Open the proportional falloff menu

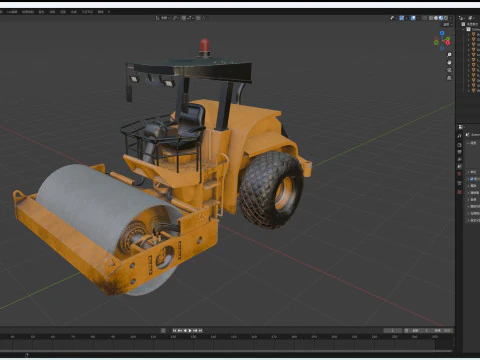coord(204,18)
